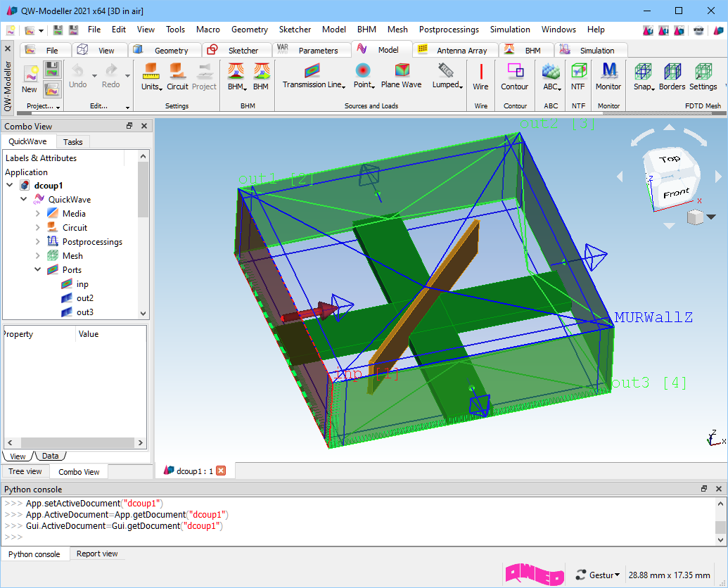Switch to the Tree view tab

pyautogui.click(x=25, y=471)
